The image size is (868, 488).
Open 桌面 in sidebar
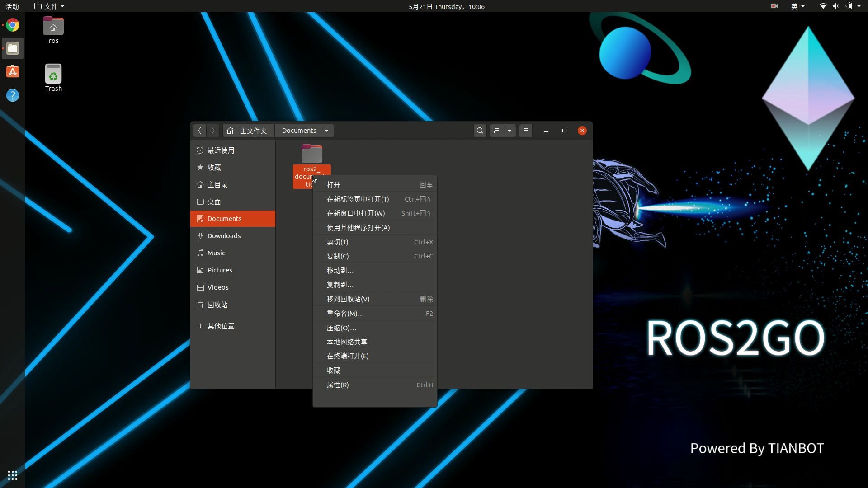pyautogui.click(x=233, y=202)
